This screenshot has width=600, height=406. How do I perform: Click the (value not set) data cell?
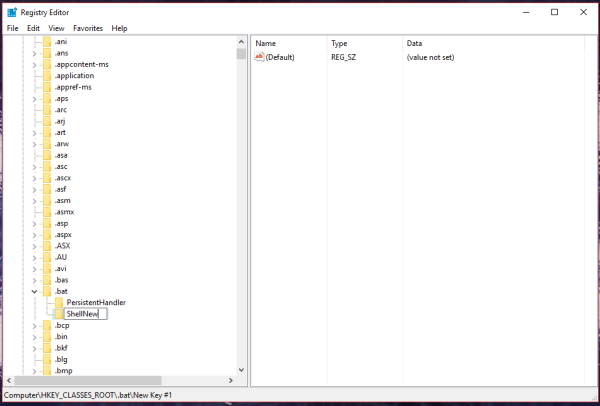coord(430,57)
